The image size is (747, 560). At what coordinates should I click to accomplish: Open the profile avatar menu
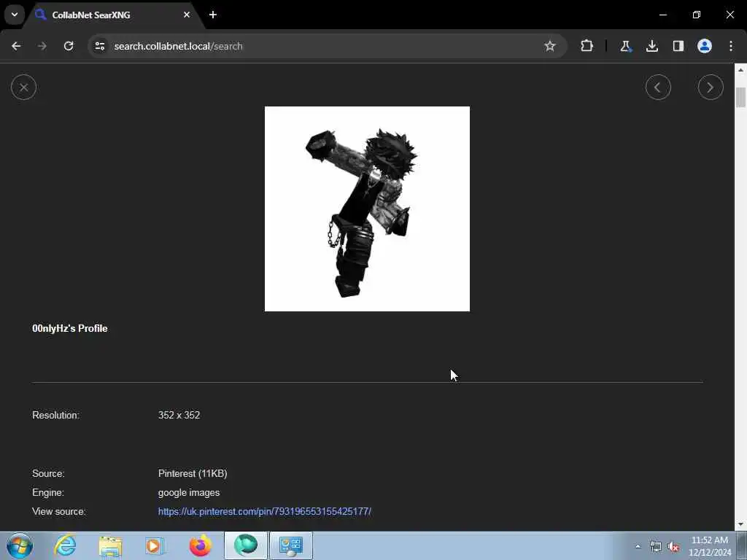click(704, 46)
